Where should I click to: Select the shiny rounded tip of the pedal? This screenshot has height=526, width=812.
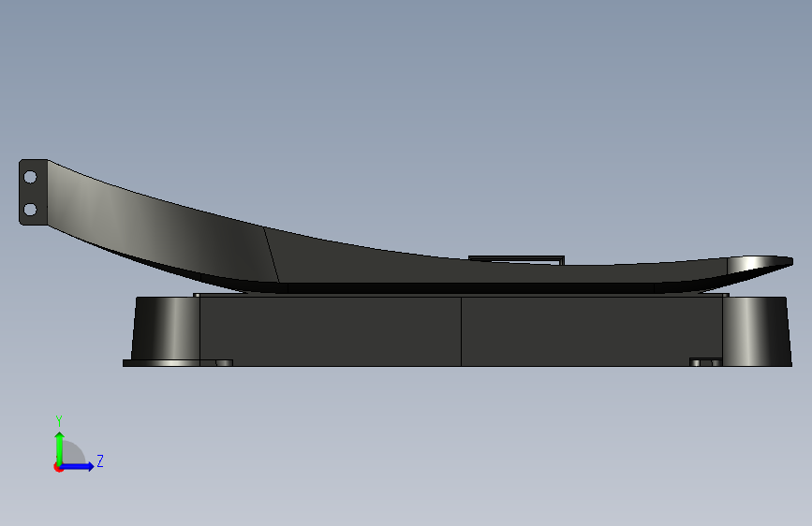760,264
